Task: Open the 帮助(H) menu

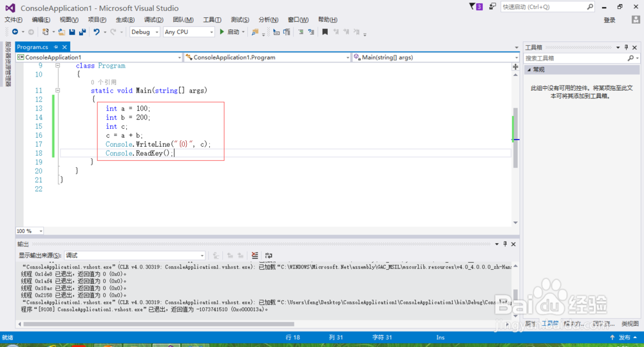Action: coord(328,20)
